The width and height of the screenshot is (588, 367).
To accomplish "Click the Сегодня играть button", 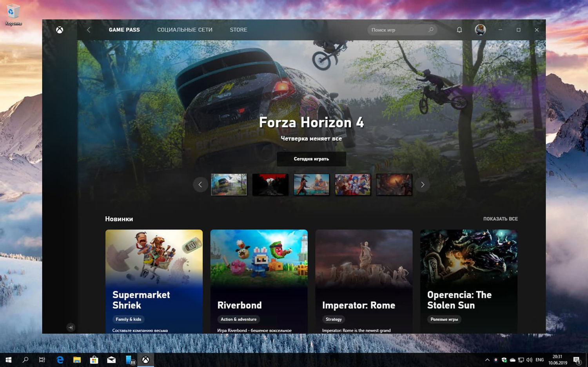I will click(x=311, y=159).
